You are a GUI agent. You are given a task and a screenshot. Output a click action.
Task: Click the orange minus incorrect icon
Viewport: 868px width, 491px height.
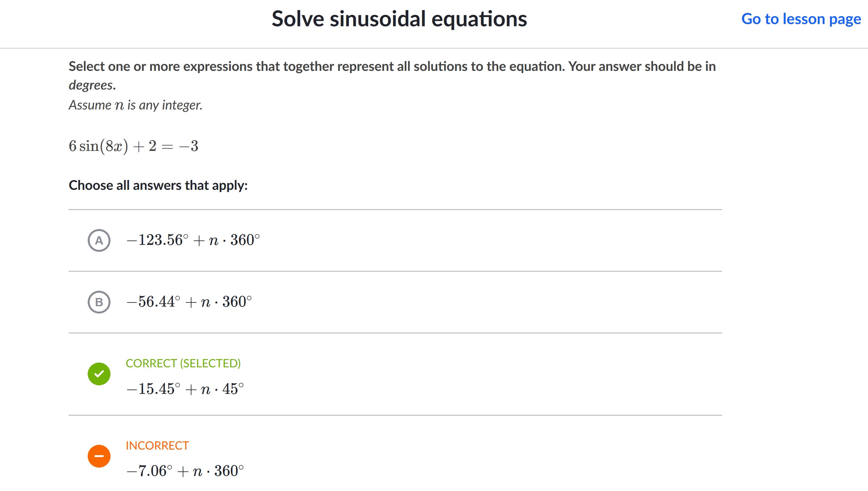tap(99, 456)
